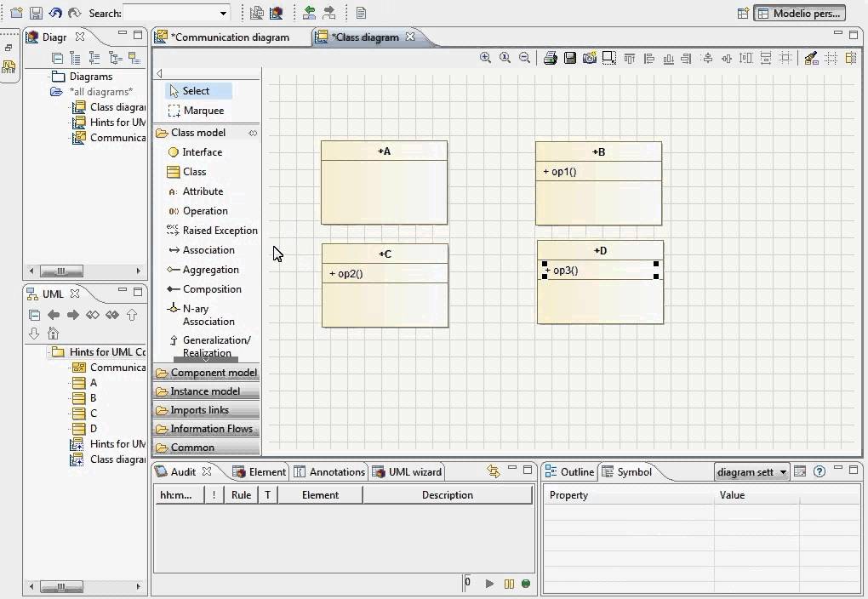Hide palette using the top-left collapse arrow
868x599 pixels.
(159, 74)
